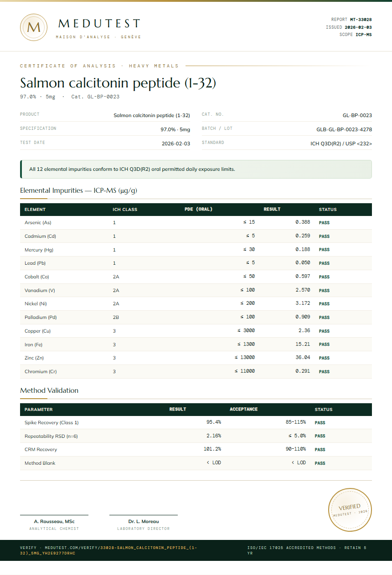Viewport: 392px width, 575px height.
Task: Click Palladium result value 0.909
Action: pyautogui.click(x=303, y=317)
